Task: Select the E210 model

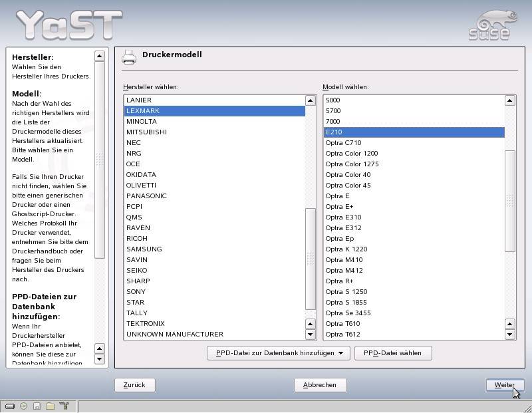Action: pos(414,132)
